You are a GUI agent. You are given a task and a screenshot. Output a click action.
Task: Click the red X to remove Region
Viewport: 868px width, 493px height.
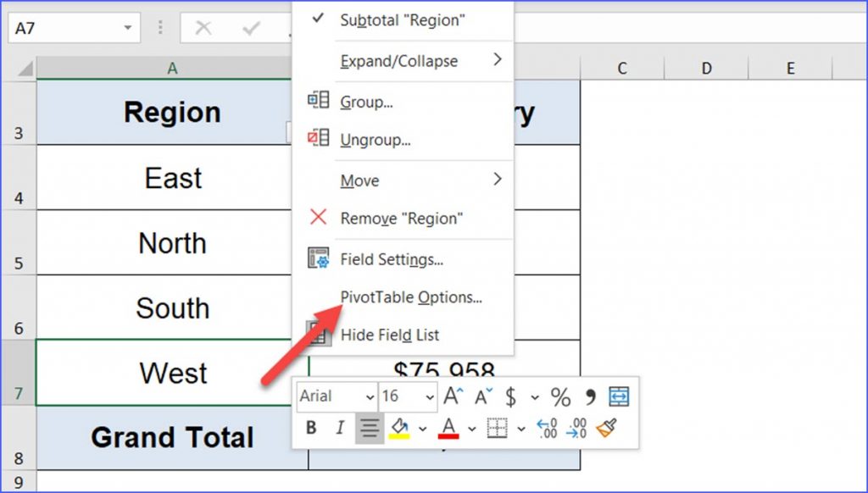[x=319, y=218]
